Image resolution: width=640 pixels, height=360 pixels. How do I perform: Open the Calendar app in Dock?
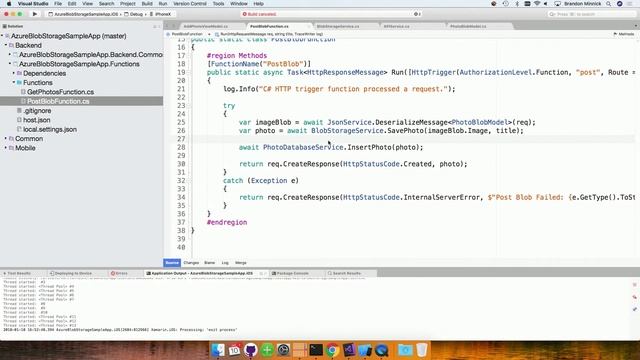pyautogui.click(x=234, y=350)
